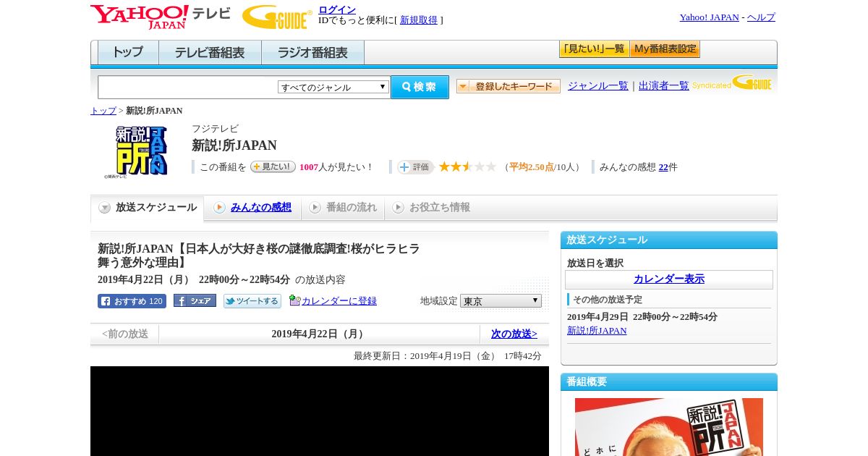Click the My番組表設定 button
This screenshot has width=868, height=456.
(x=665, y=49)
